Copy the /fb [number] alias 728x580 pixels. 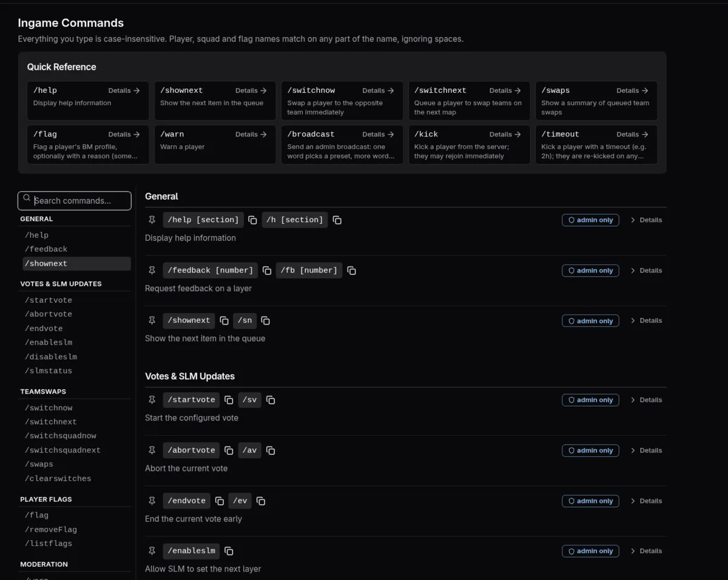point(351,271)
